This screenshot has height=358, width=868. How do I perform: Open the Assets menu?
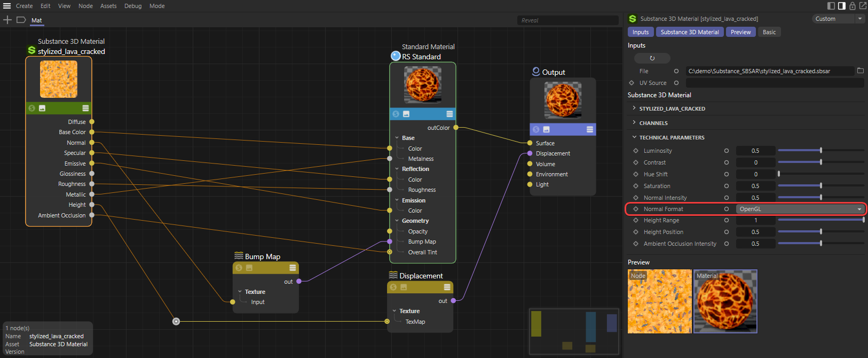pos(108,6)
